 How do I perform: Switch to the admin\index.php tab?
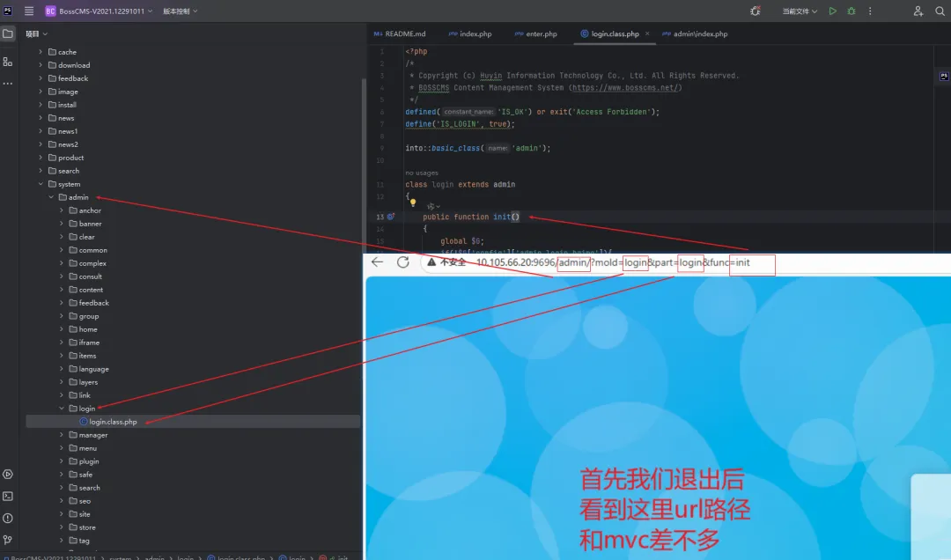click(x=695, y=34)
